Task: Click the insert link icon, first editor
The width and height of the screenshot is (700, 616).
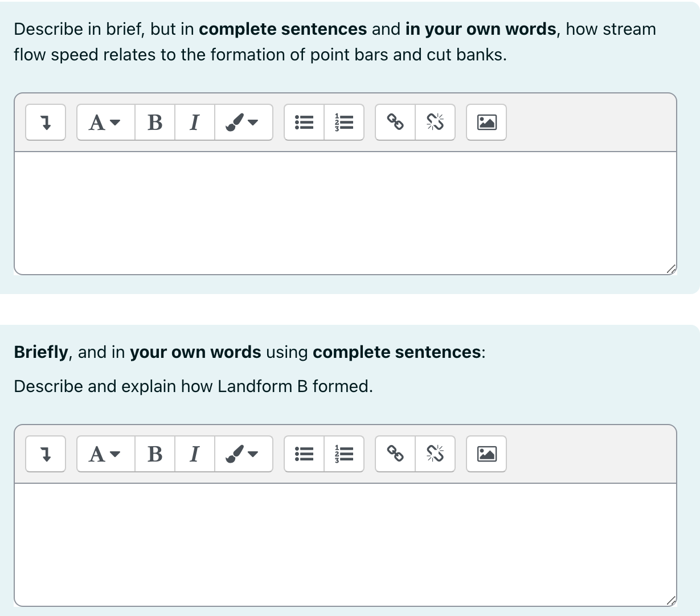Action: (395, 122)
